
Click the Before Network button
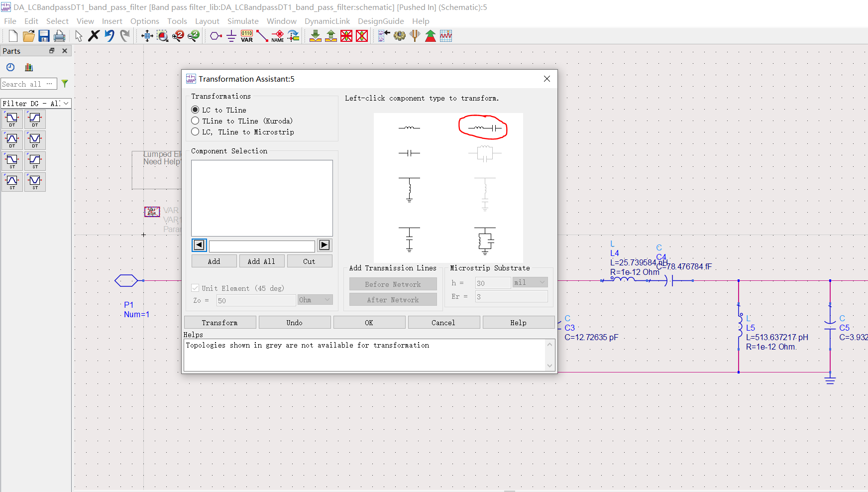[393, 284]
